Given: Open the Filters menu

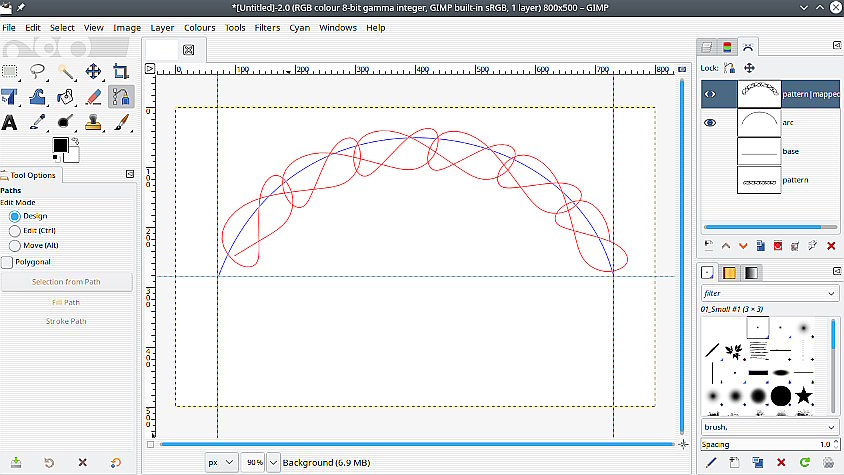Looking at the screenshot, I should click(267, 28).
